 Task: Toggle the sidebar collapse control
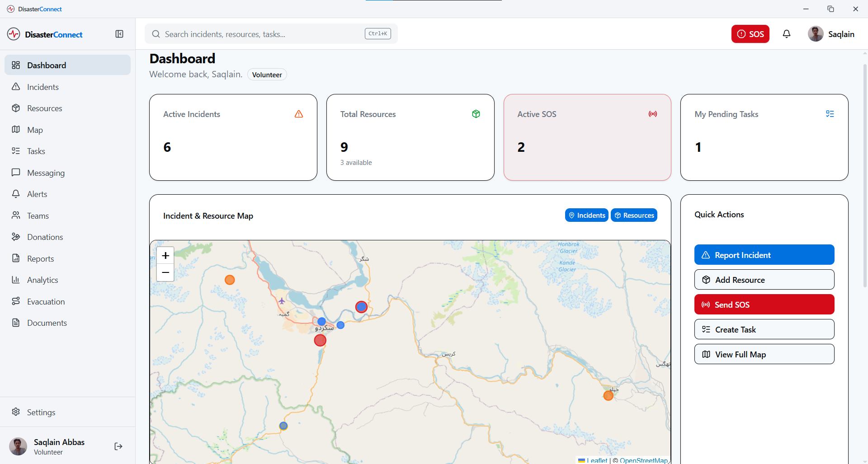pyautogui.click(x=119, y=34)
